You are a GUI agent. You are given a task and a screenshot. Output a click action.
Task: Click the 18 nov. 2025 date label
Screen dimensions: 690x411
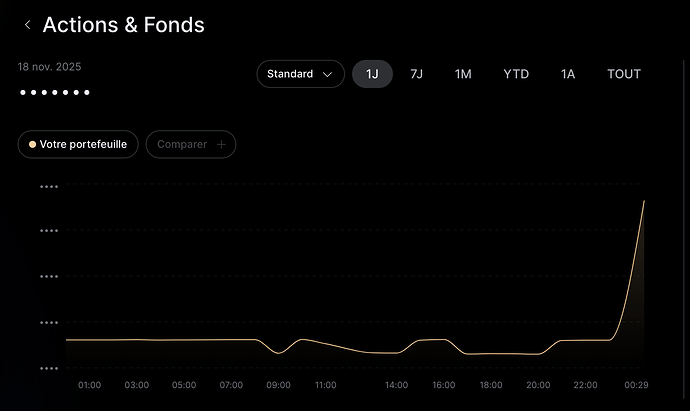pos(49,67)
